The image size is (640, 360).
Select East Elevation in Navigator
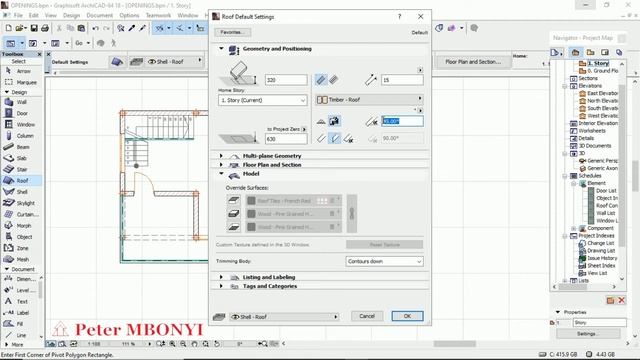[x=598, y=93]
